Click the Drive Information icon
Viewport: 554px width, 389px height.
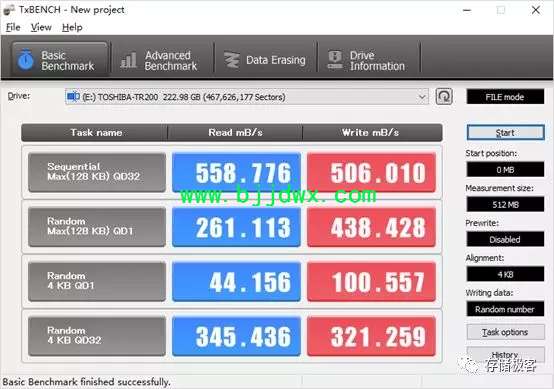[x=335, y=60]
